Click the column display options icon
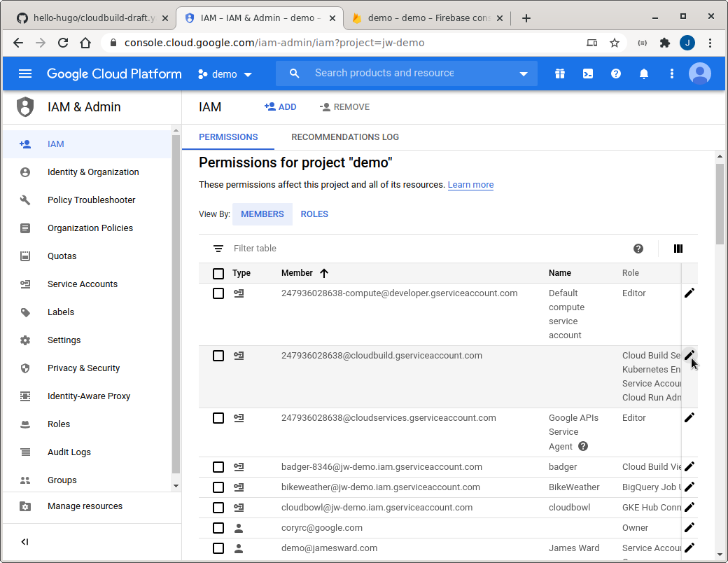Viewport: 728px width, 563px height. tap(678, 249)
